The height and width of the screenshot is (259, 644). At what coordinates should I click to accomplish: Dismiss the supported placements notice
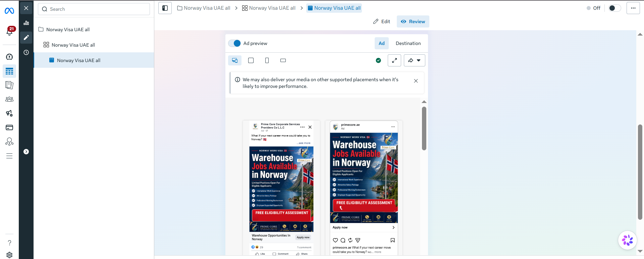pyautogui.click(x=416, y=81)
